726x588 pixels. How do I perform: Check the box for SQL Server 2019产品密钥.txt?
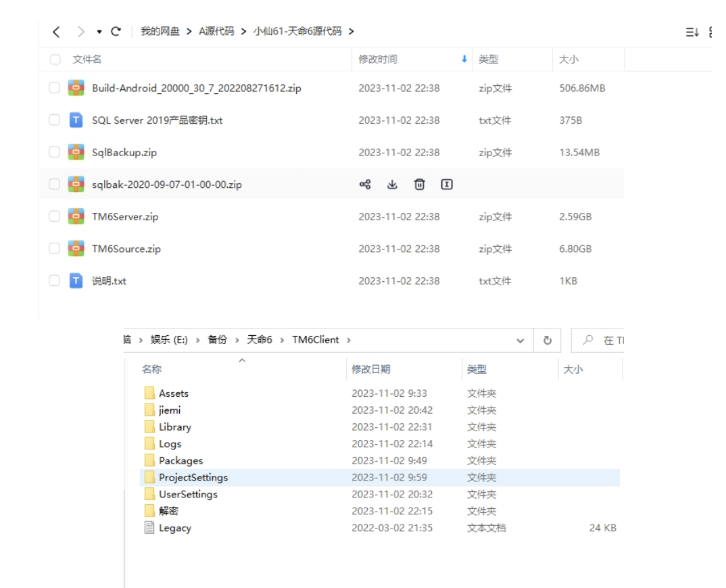point(55,120)
